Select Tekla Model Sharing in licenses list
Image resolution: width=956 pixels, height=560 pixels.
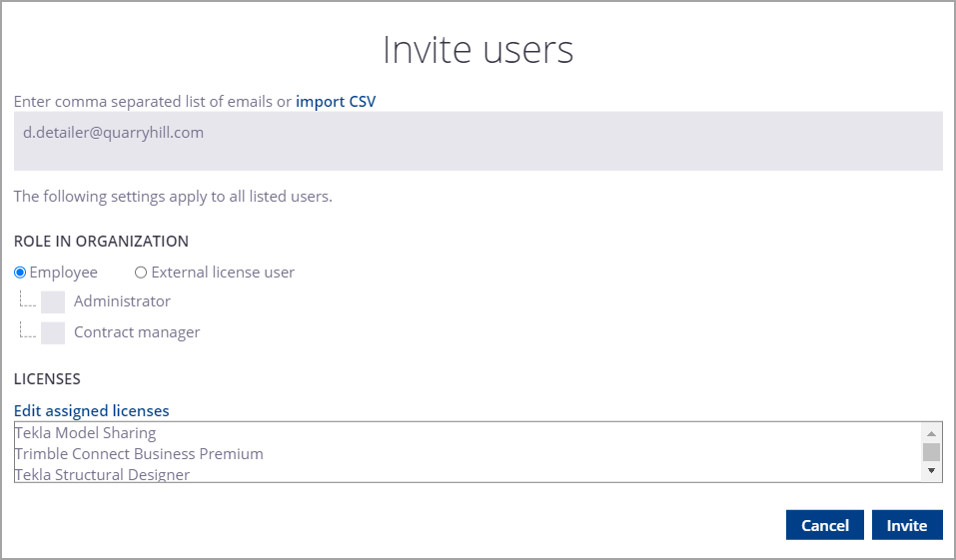[86, 433]
